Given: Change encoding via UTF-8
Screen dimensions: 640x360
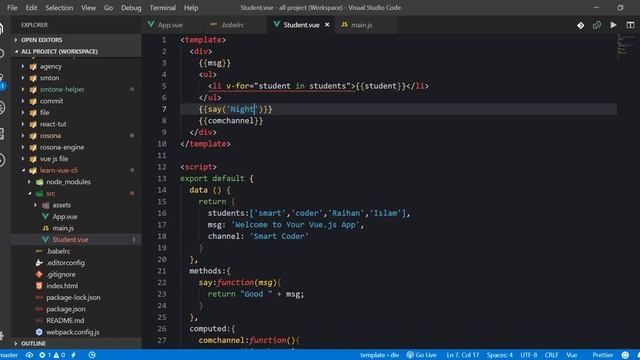Looking at the screenshot, I should coord(529,355).
